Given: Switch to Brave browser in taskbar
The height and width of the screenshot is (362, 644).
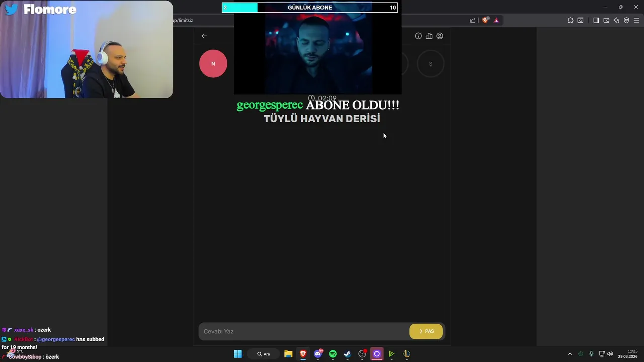Looking at the screenshot, I should 303,354.
